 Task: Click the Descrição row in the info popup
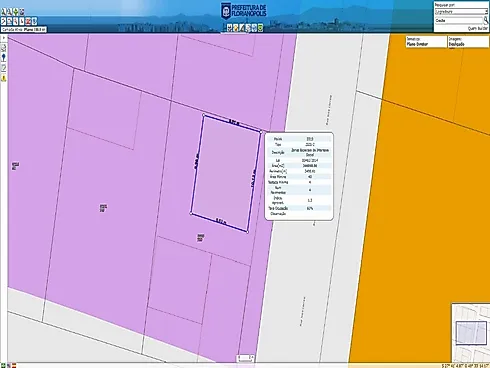pos(299,152)
